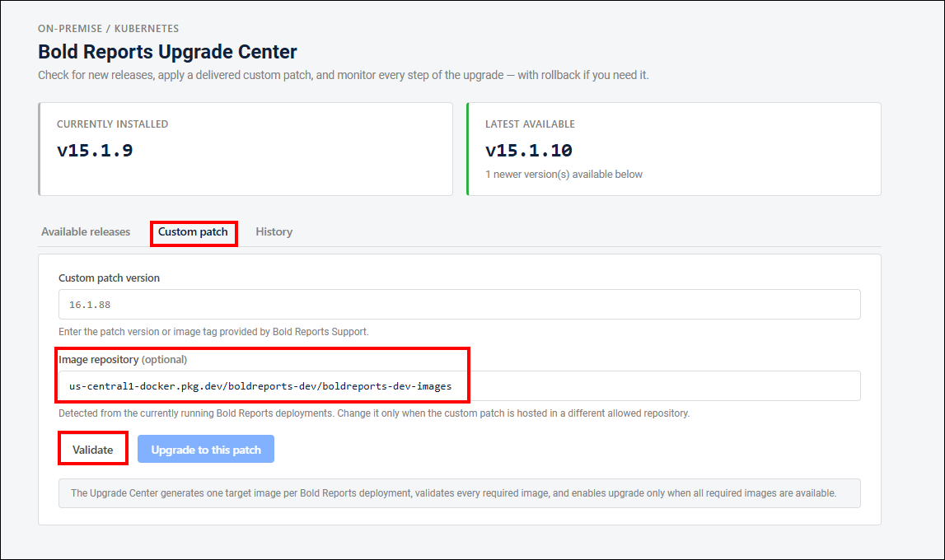Click the Latest Available v15.1.10 text

pyautogui.click(x=529, y=150)
